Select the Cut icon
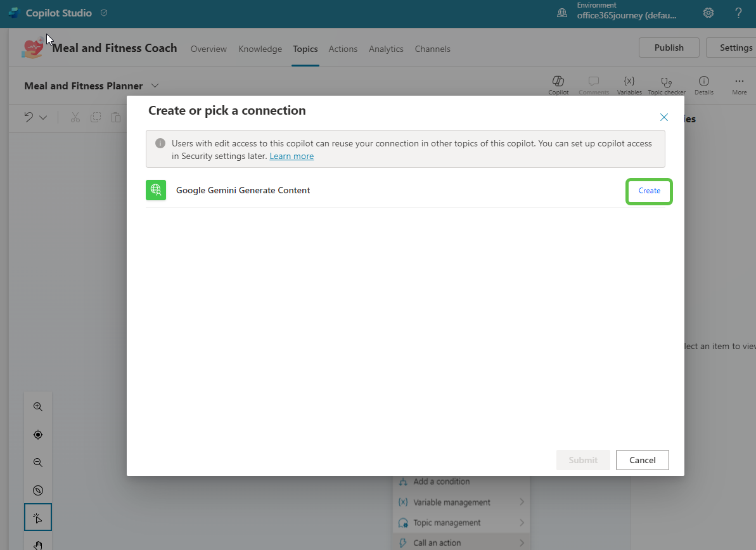This screenshot has width=756, height=550. [x=75, y=117]
